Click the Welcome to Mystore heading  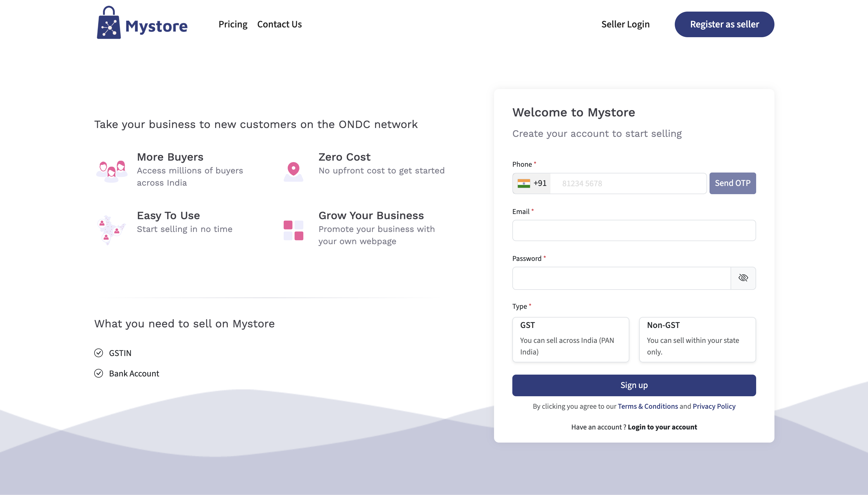[574, 112]
